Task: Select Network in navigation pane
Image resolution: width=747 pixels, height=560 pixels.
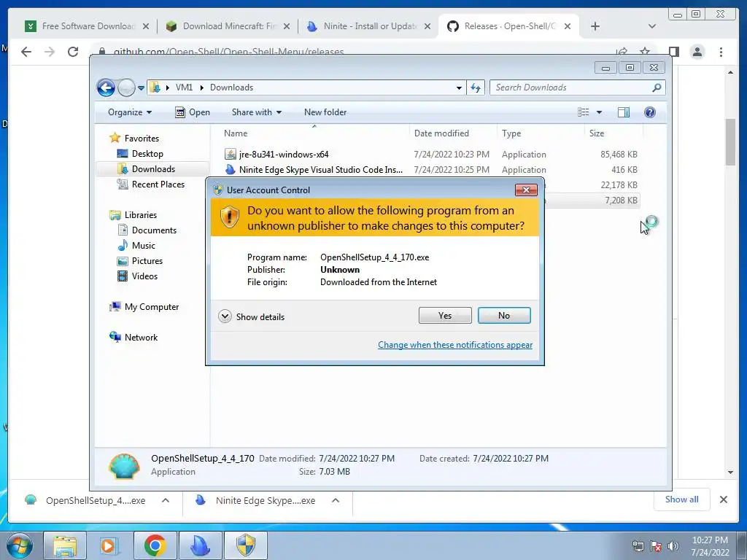Action: [x=134, y=337]
